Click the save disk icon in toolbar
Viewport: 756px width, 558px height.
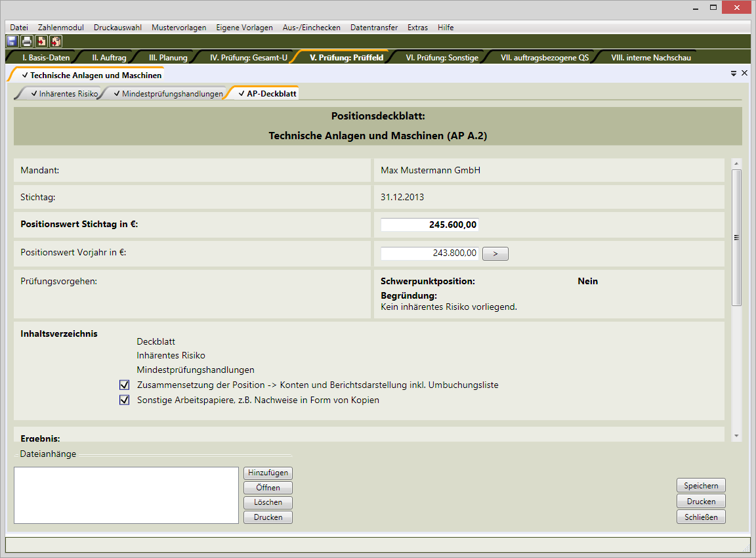click(x=12, y=41)
